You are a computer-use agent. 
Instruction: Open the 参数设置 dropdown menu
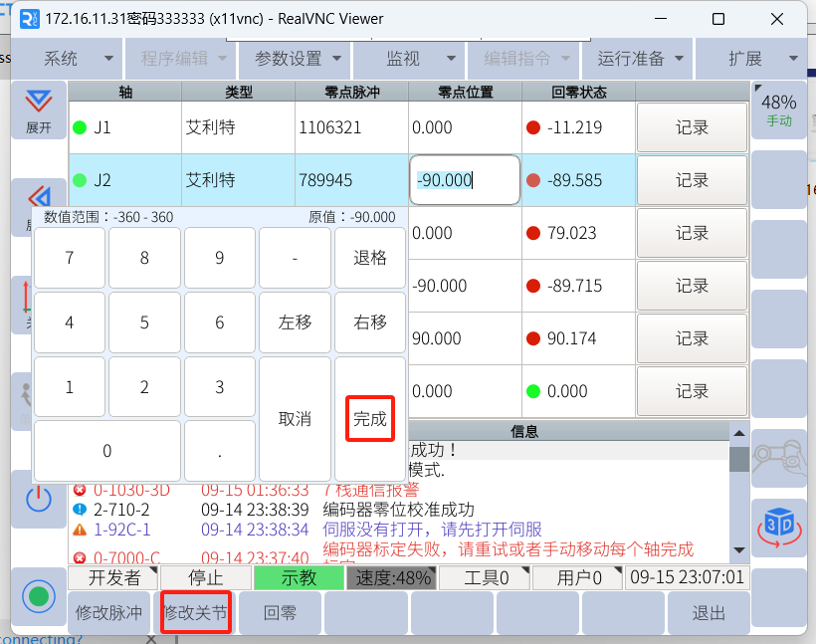point(298,59)
